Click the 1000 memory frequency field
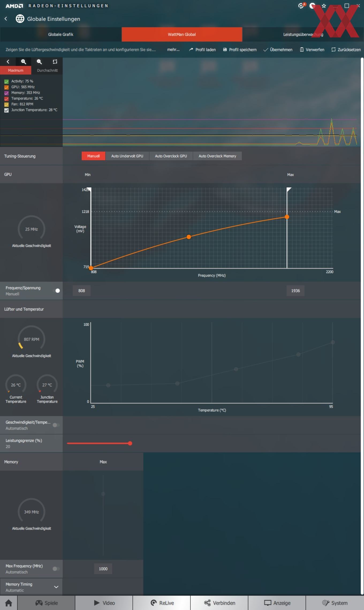 [x=103, y=569]
